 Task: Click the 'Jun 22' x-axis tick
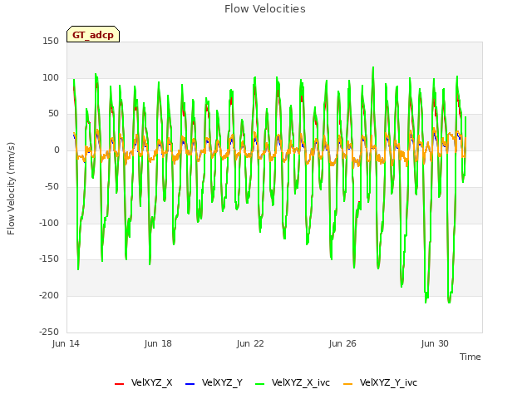(x=250, y=343)
